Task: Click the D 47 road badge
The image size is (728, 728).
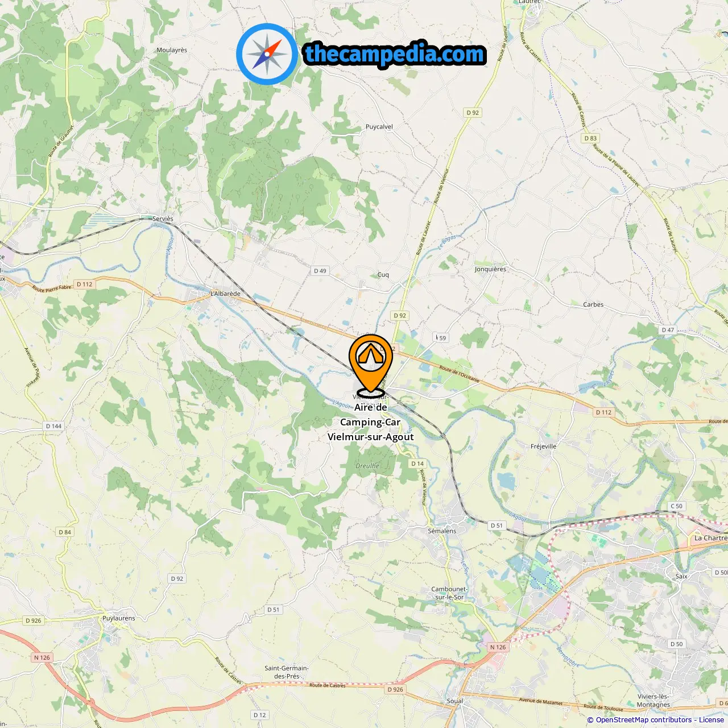Action: point(668,330)
